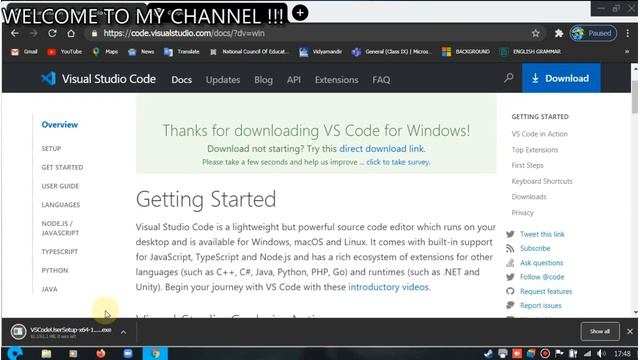Open a new tab with the plus button
640x360 pixels.
pyautogui.click(x=300, y=13)
